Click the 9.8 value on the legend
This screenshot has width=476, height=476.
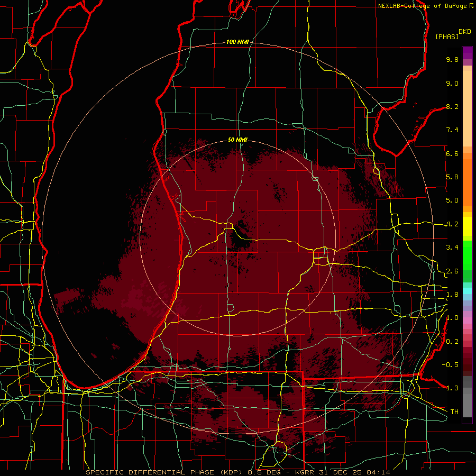pos(452,59)
